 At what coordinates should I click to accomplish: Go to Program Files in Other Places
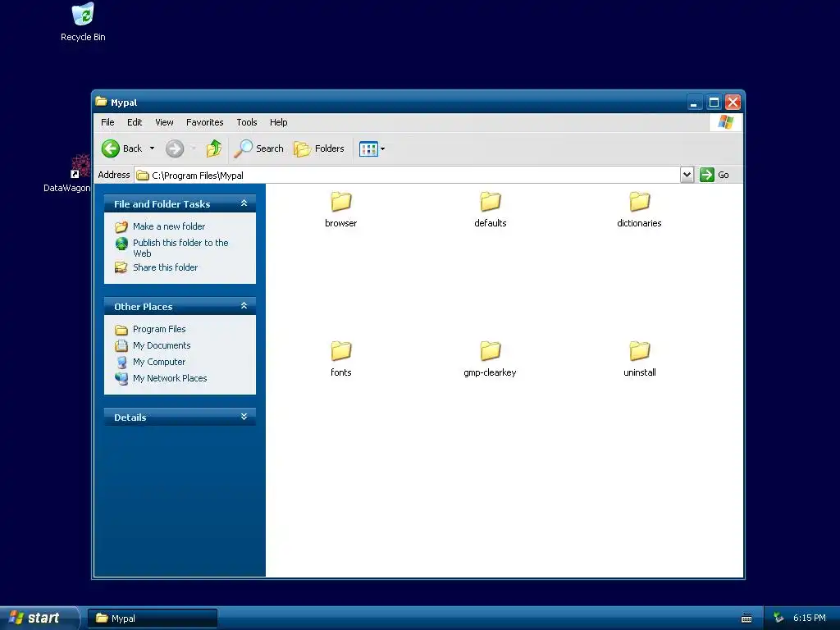pos(159,329)
